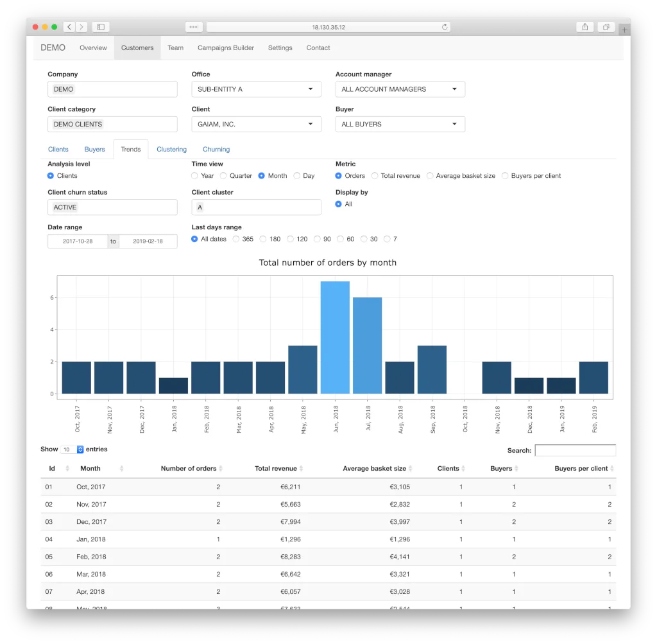Viewport: 657px width, 644px height.
Task: Sort by Buyers per client arrows
Action: [x=611, y=468]
